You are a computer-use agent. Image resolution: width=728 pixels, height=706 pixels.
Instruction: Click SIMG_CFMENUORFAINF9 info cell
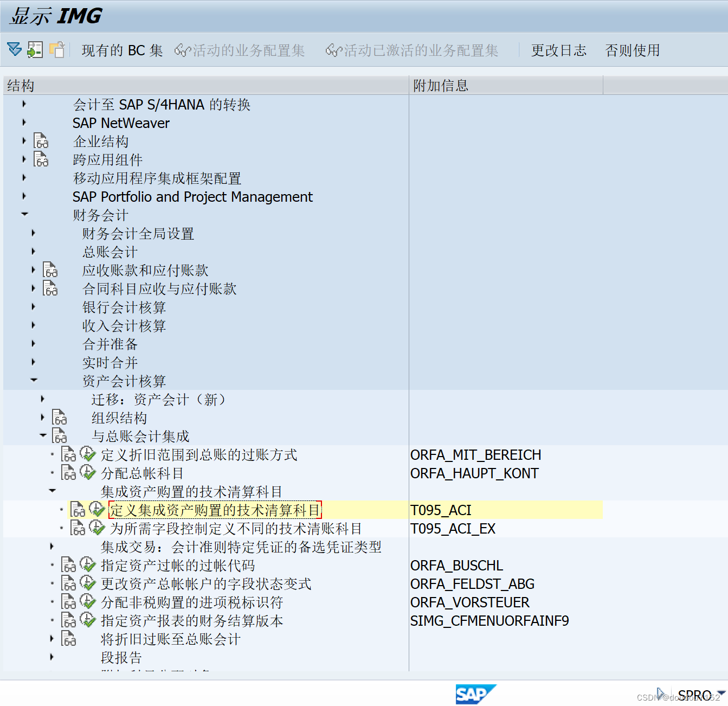click(x=489, y=621)
